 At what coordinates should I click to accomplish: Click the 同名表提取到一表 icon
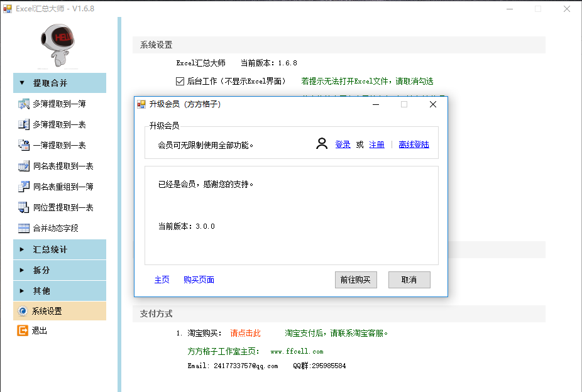[x=24, y=166]
